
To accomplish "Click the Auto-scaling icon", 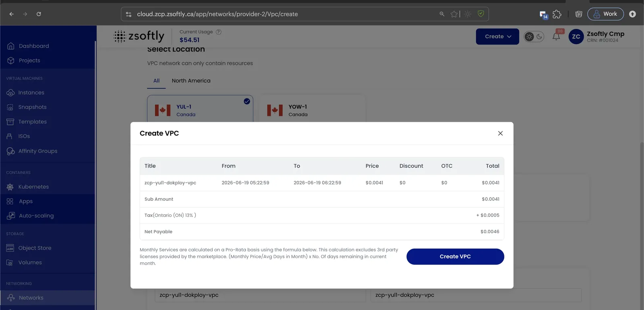I will tap(10, 216).
